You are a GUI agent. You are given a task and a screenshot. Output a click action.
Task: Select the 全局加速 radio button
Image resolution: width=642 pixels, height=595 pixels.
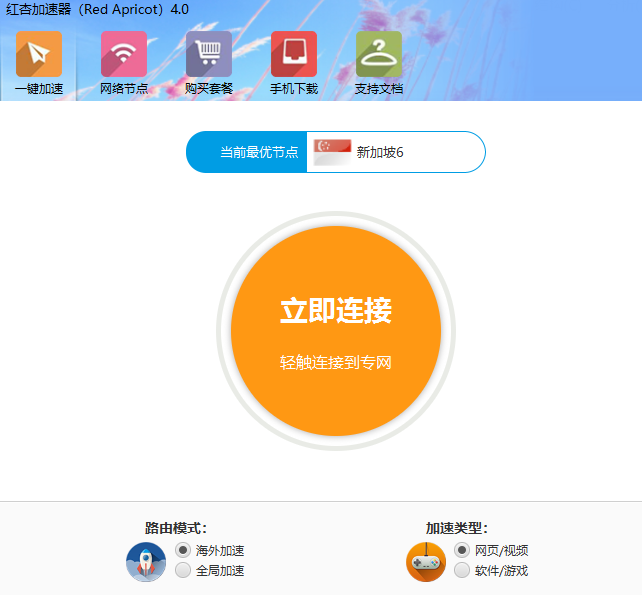183,571
